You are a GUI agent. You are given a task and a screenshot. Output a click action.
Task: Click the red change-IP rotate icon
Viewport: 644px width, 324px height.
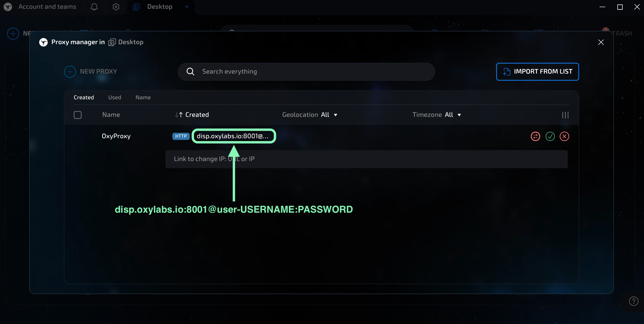(x=535, y=136)
